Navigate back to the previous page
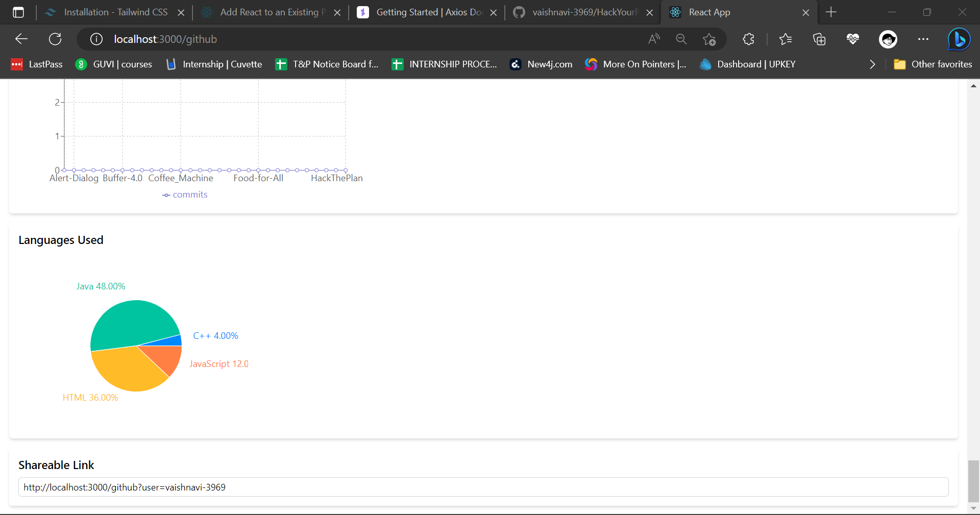 (20, 39)
